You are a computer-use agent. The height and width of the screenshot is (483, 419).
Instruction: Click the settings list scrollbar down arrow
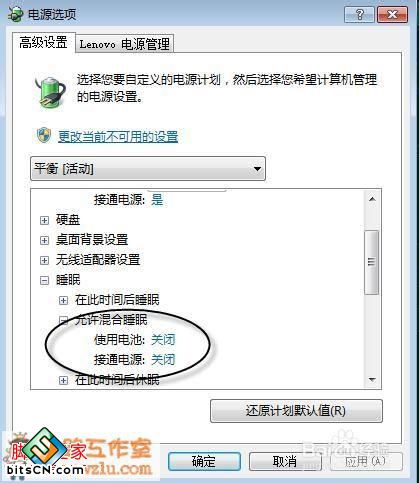[372, 380]
